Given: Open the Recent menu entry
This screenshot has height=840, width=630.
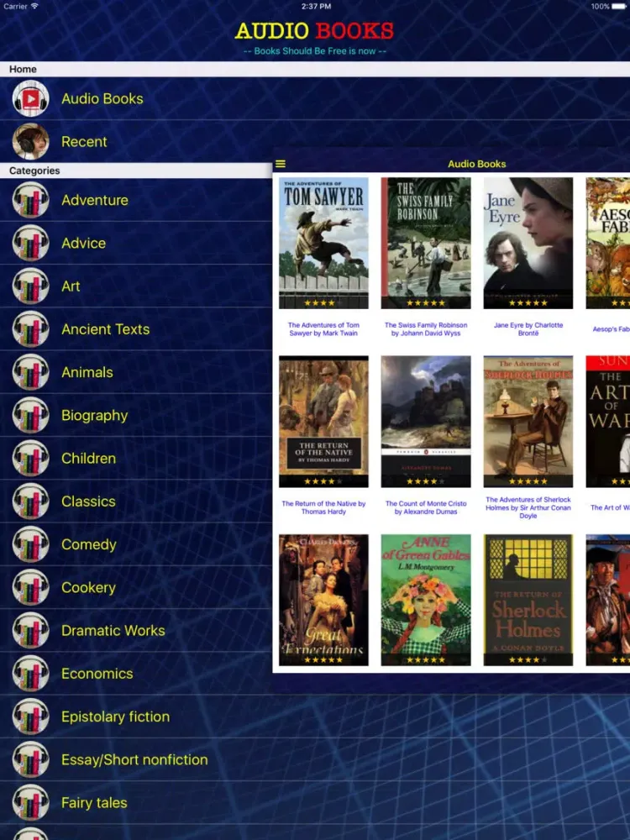Looking at the screenshot, I should (x=84, y=142).
